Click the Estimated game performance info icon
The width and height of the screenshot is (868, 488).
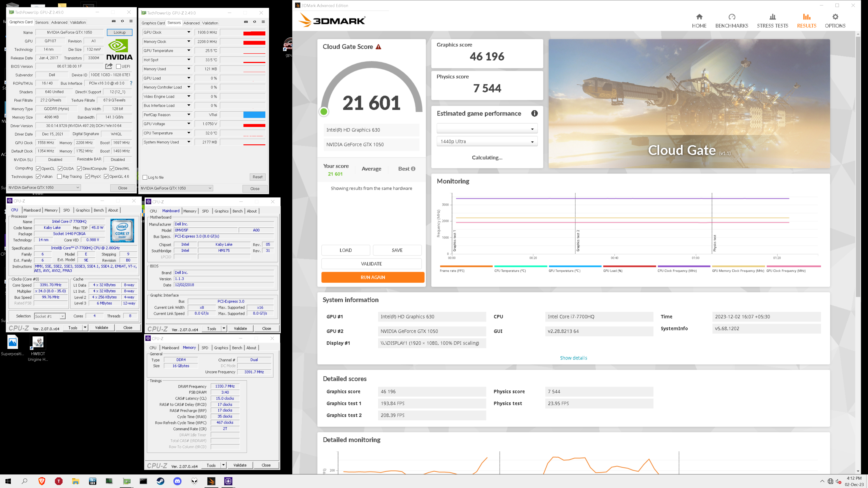pyautogui.click(x=534, y=113)
